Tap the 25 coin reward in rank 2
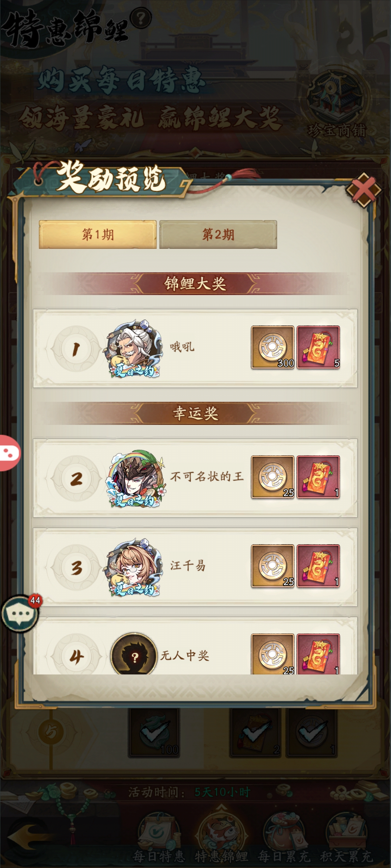The width and height of the screenshot is (391, 868). (273, 477)
